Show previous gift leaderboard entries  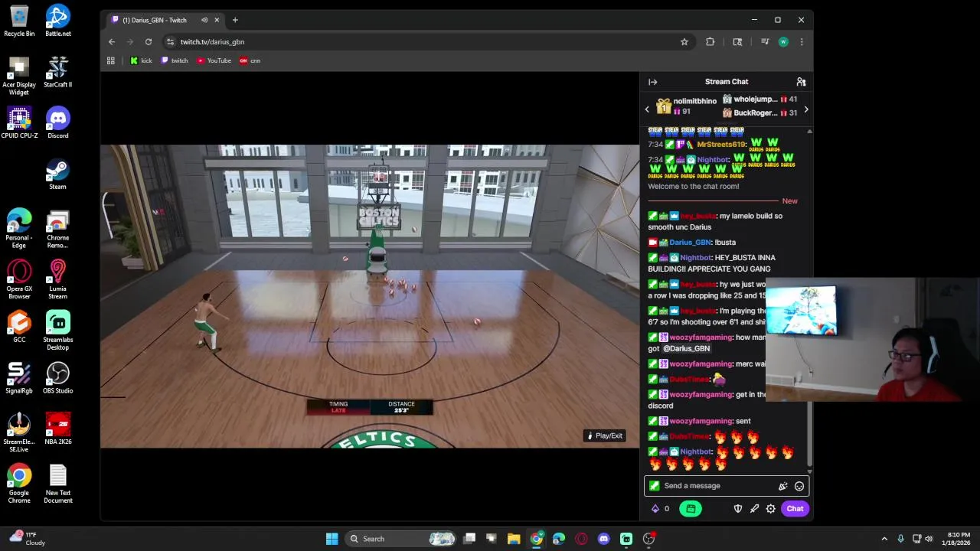tap(647, 109)
